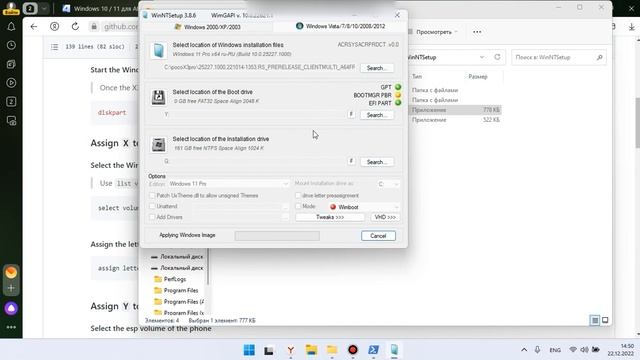Open browser tab group dropdown arrow
Screen dimensions: 640x360
[x=44, y=8]
